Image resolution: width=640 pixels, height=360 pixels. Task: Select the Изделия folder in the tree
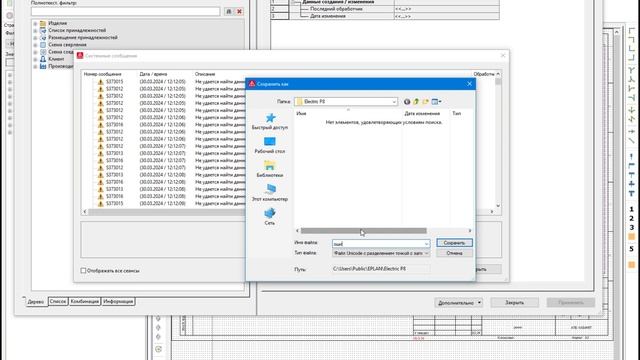click(x=58, y=23)
